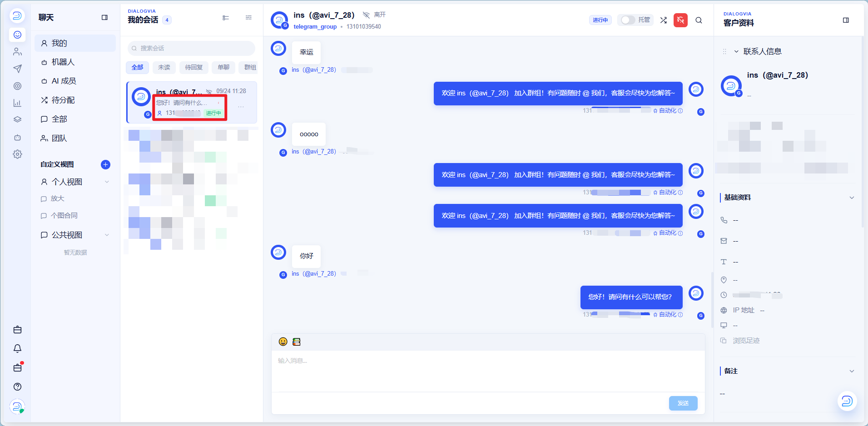Click the layers stack icon in left rail
This screenshot has height=426, width=868.
pos(17,120)
